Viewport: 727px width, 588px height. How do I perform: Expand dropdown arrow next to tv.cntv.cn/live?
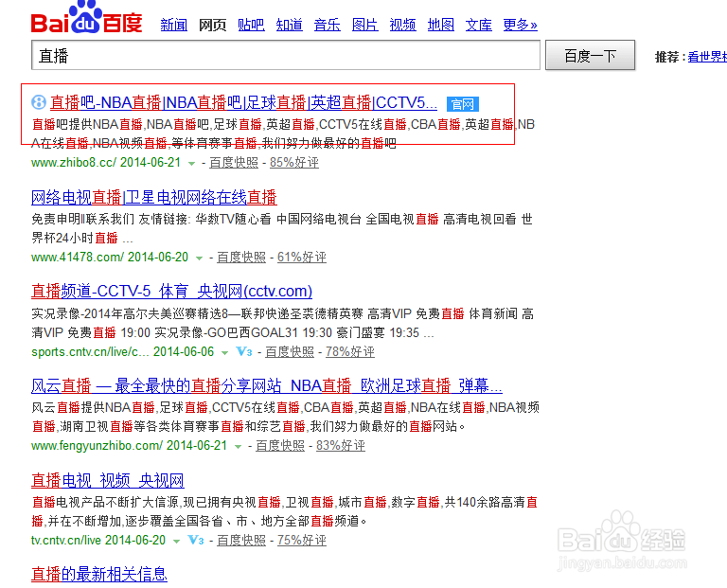(x=176, y=541)
